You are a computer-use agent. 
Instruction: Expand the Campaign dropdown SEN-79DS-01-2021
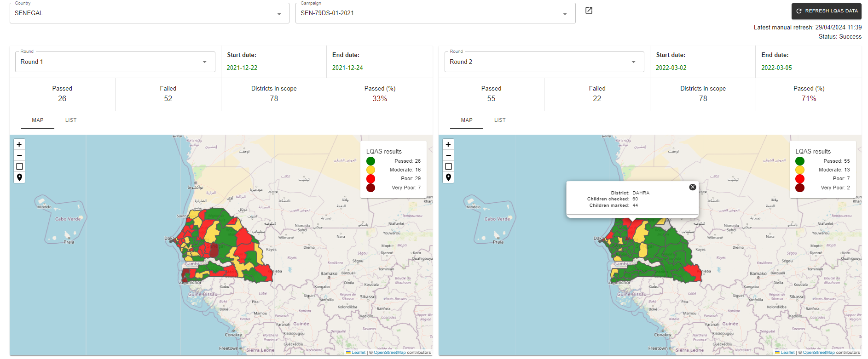tap(435, 13)
